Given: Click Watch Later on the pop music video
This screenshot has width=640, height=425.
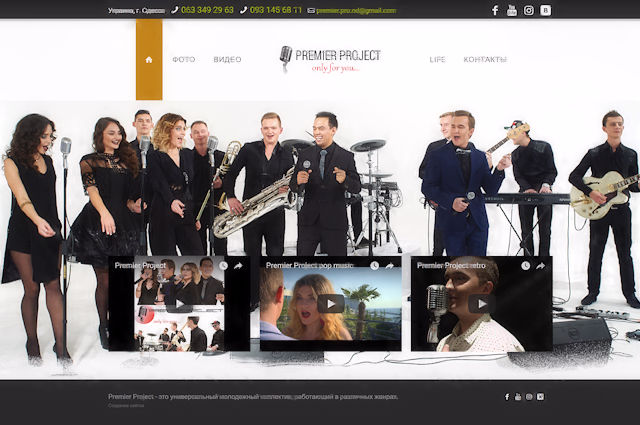Looking at the screenshot, I should tap(375, 266).
